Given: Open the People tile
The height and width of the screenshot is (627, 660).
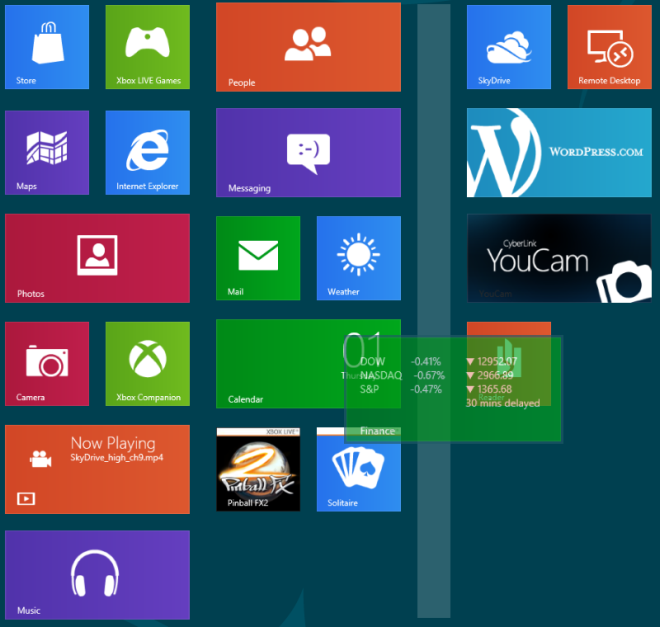Looking at the screenshot, I should point(308,47).
